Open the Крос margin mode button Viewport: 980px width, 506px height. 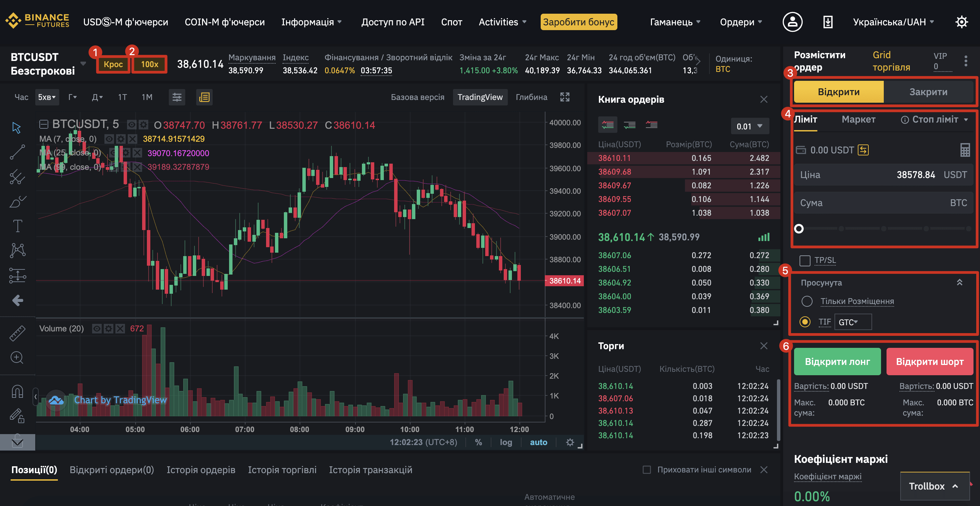113,64
